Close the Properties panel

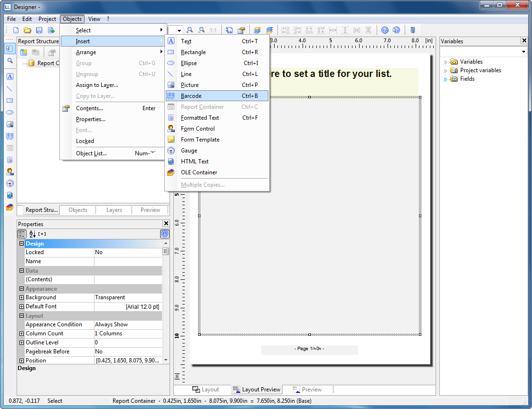(x=166, y=223)
